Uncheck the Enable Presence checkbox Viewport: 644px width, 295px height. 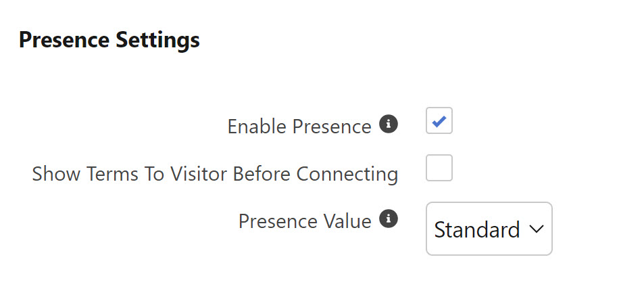point(439,121)
